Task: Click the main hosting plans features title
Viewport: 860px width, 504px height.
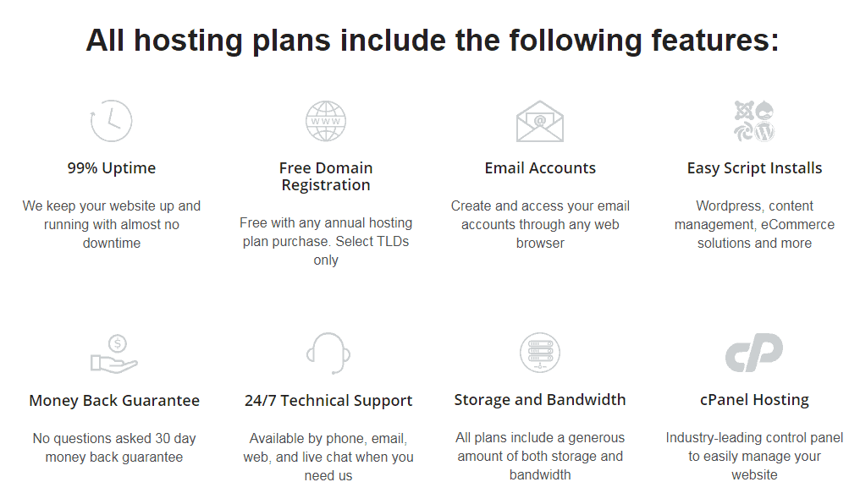Action: click(x=433, y=41)
